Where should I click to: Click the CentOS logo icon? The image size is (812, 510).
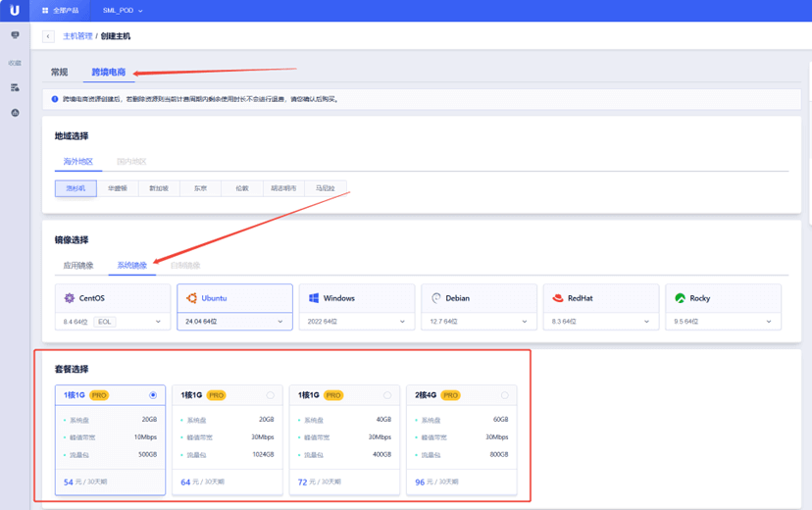tap(70, 298)
